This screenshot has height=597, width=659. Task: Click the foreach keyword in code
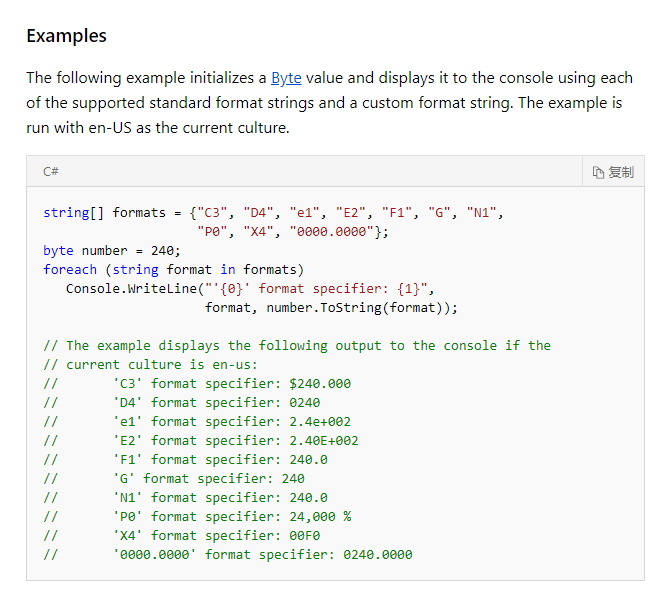(70, 270)
